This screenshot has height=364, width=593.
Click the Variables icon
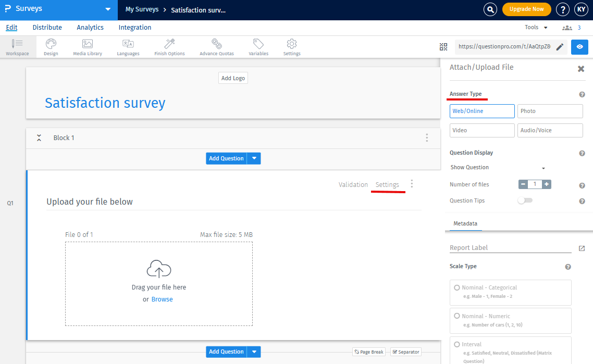click(x=258, y=46)
